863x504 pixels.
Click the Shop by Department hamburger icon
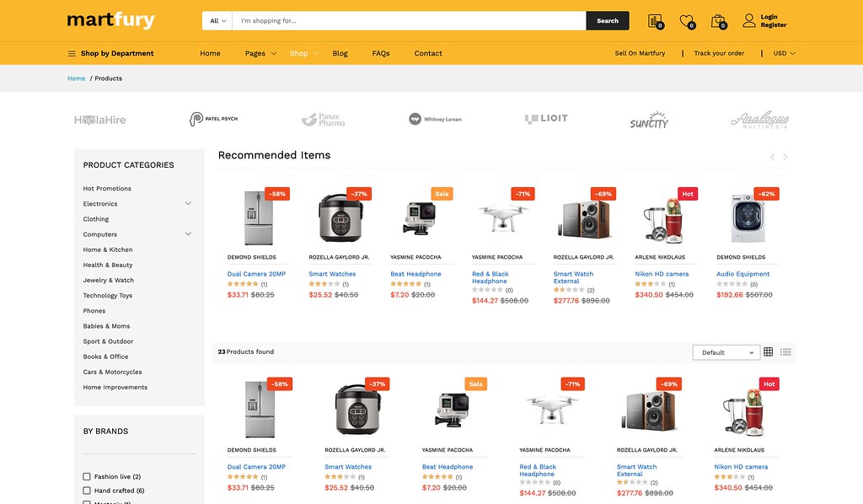click(x=72, y=53)
